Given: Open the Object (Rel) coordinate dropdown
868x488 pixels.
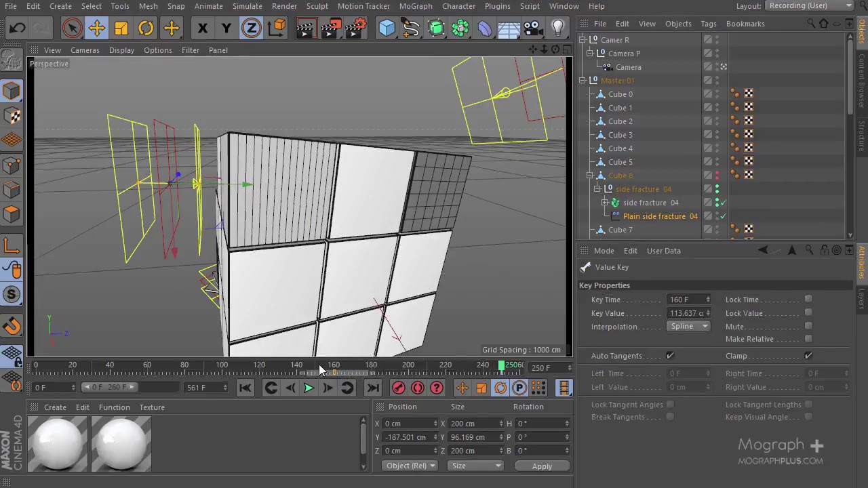Looking at the screenshot, I should (410, 466).
